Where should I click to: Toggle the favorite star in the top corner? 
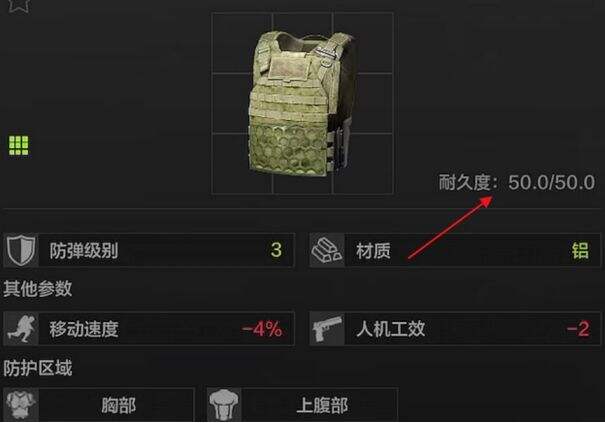point(18,6)
